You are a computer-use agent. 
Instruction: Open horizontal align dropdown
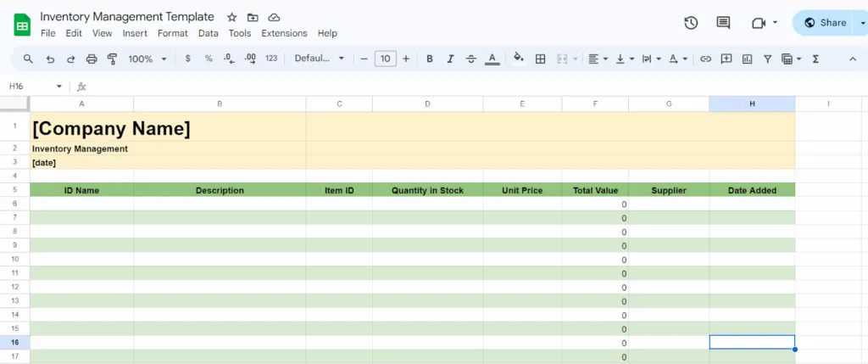point(598,59)
